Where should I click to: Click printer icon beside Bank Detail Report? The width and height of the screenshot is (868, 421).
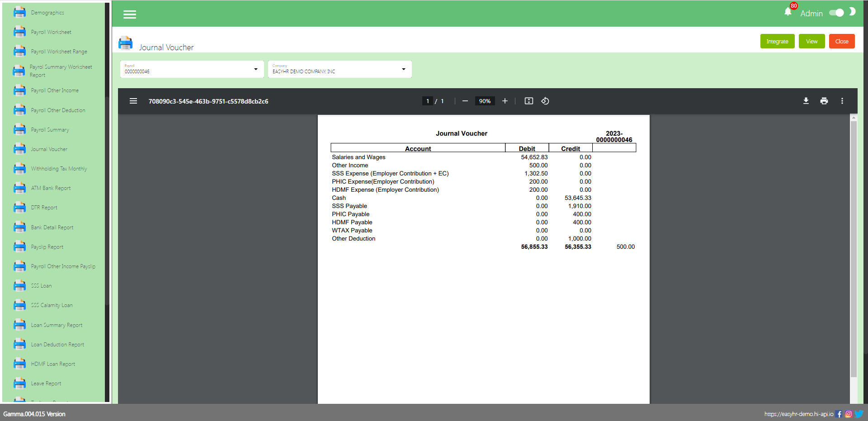(x=19, y=227)
